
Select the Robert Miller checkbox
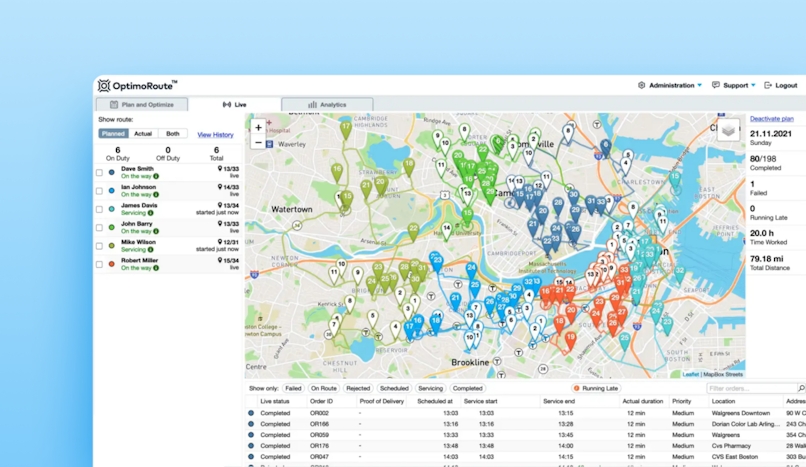coord(99,264)
